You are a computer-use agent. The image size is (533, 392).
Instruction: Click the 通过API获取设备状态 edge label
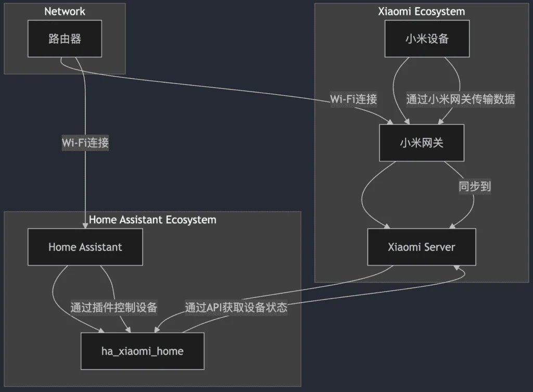(x=236, y=307)
